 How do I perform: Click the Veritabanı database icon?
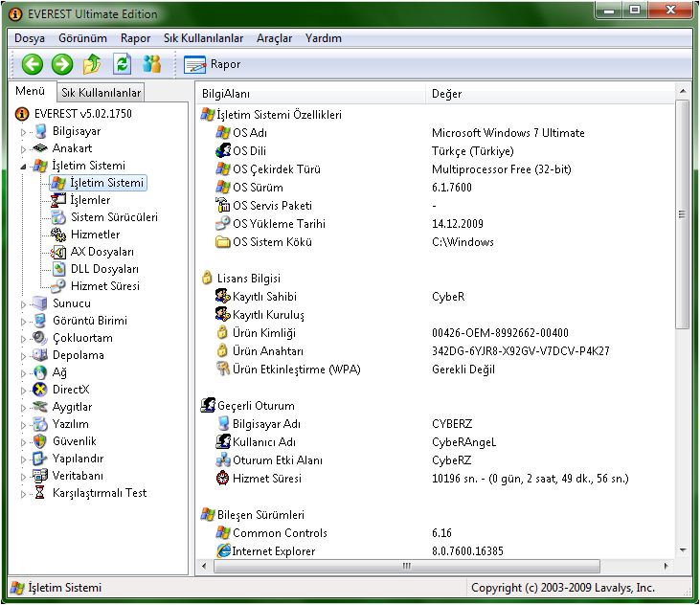pyautogui.click(x=40, y=476)
